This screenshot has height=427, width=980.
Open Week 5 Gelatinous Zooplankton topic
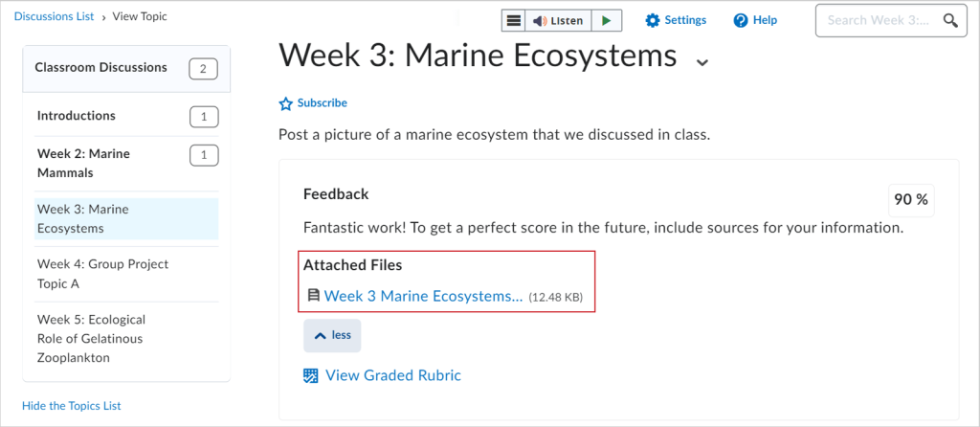(x=91, y=338)
